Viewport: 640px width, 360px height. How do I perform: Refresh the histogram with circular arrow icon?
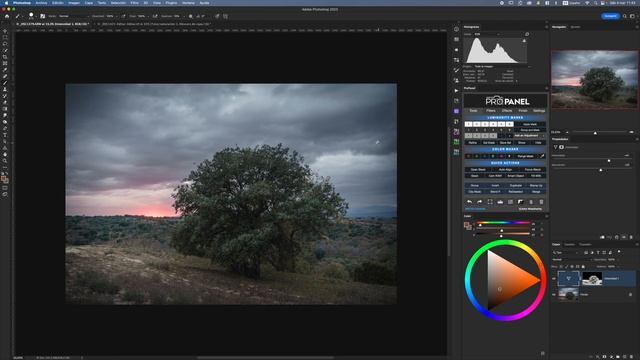pyautogui.click(x=527, y=34)
